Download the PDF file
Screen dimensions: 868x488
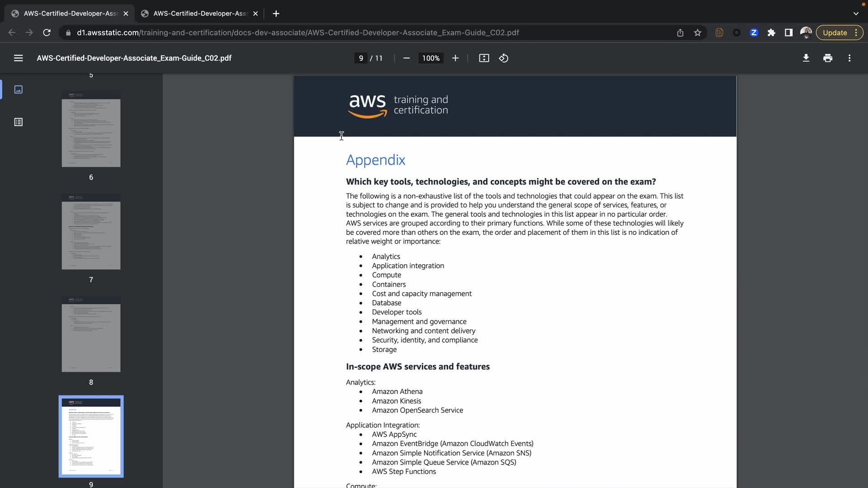[806, 58]
